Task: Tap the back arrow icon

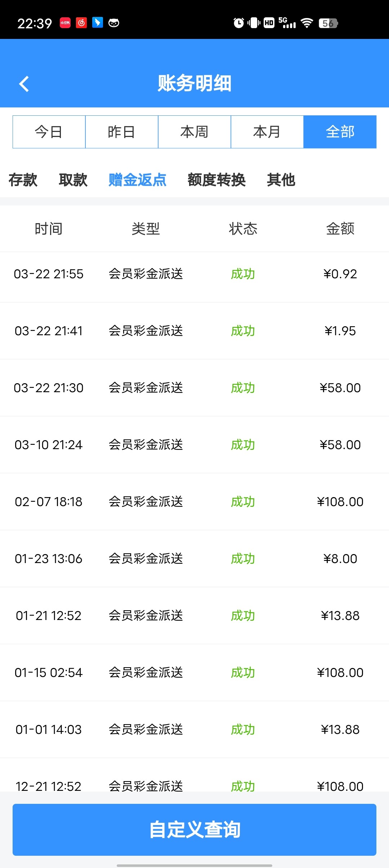Action: pyautogui.click(x=24, y=84)
